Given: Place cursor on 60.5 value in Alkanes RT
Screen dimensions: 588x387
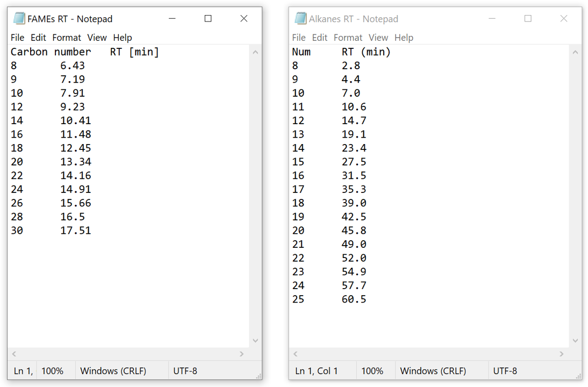Looking at the screenshot, I should [x=354, y=299].
